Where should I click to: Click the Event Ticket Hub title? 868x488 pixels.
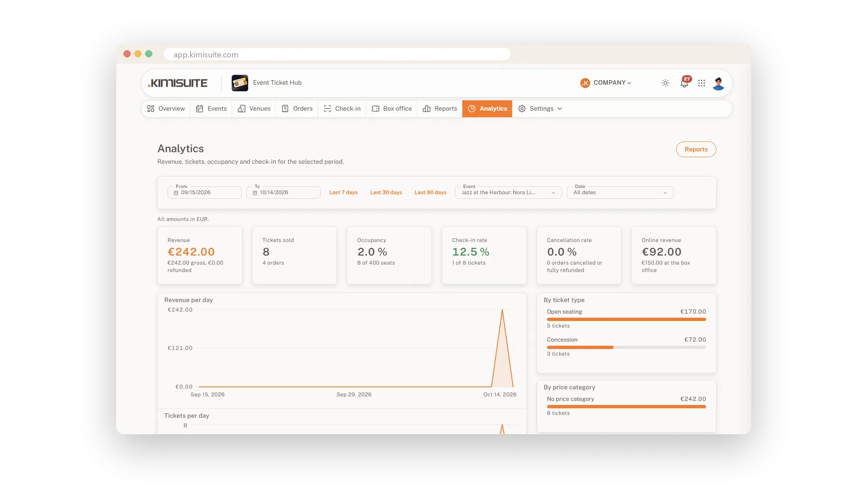[x=277, y=83]
